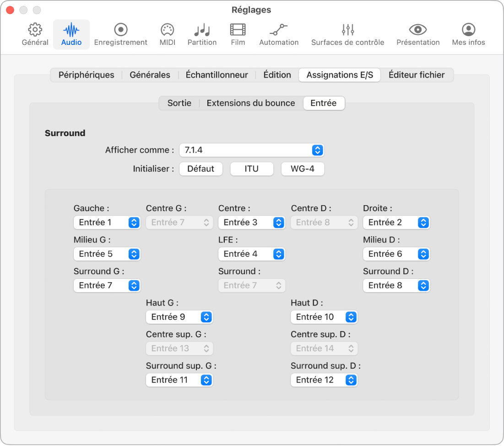Screen dimensions: 504x446
Task: Open the LFE Entrée 4 dropdown
Action: [251, 254]
